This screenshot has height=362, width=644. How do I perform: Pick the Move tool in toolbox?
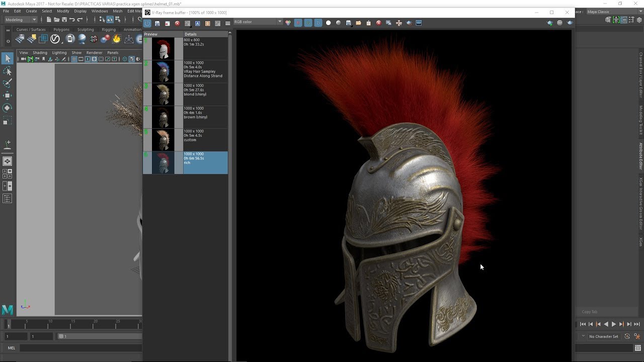(x=7, y=96)
